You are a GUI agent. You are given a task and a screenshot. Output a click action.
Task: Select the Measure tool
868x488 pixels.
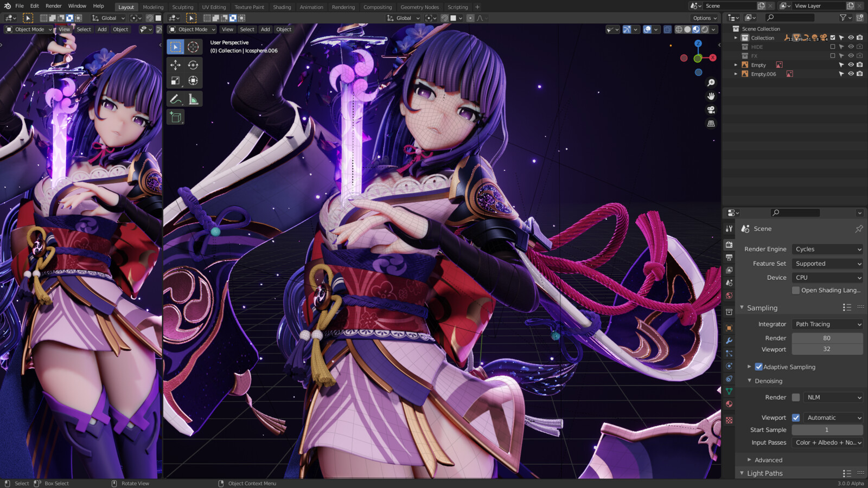[193, 99]
